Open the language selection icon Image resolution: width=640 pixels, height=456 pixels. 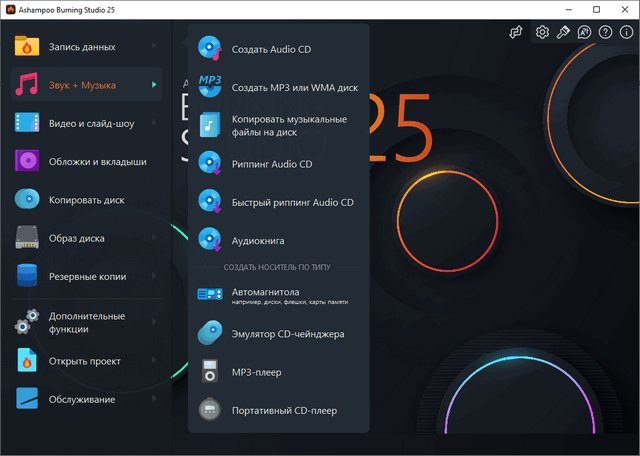[584, 32]
